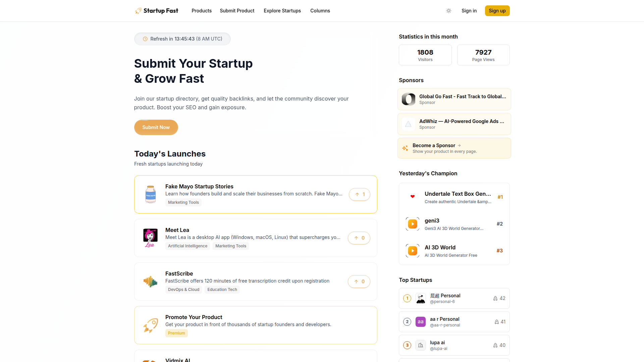Screen dimensions: 644x362
Task: Click the Startup Fast rocket logo
Action: (138, 10)
